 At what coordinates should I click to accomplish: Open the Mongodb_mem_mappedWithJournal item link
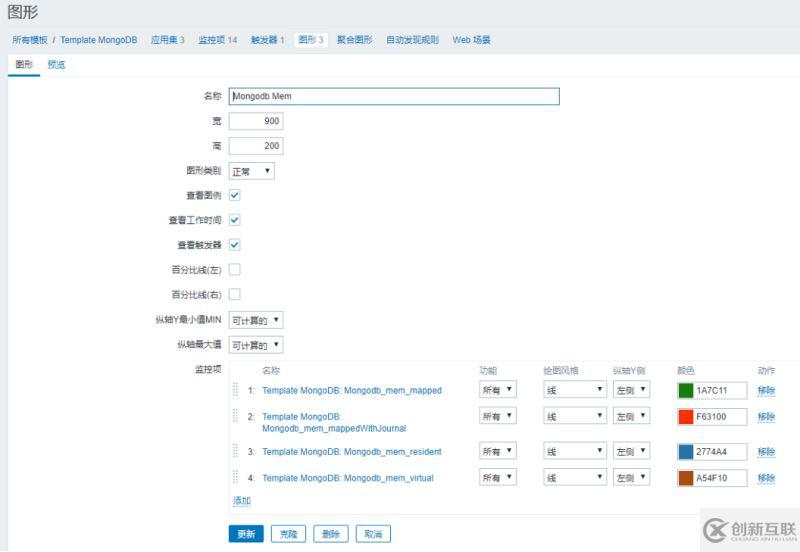334,422
